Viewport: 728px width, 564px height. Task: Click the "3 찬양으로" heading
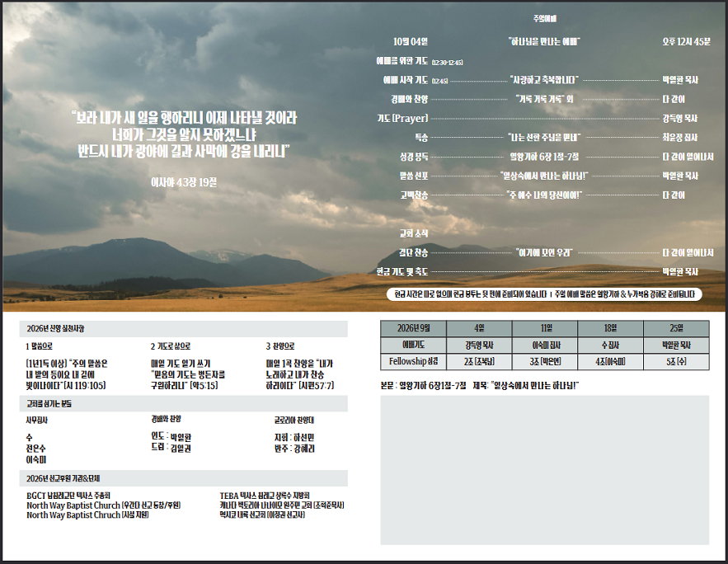point(280,346)
